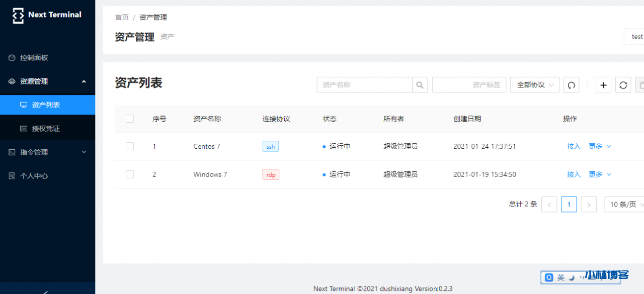
Task: Click the plus icon to add asset
Action: pyautogui.click(x=603, y=85)
